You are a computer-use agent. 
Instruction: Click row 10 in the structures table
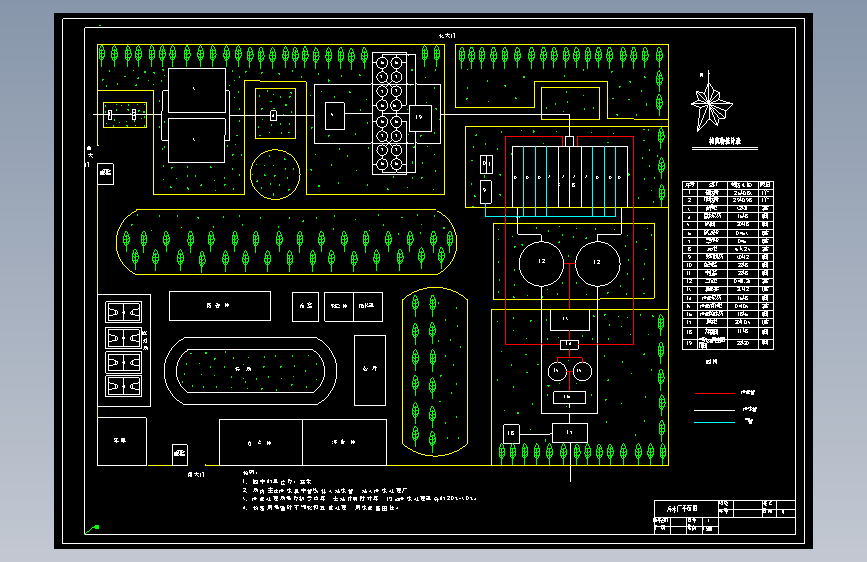pos(728,266)
